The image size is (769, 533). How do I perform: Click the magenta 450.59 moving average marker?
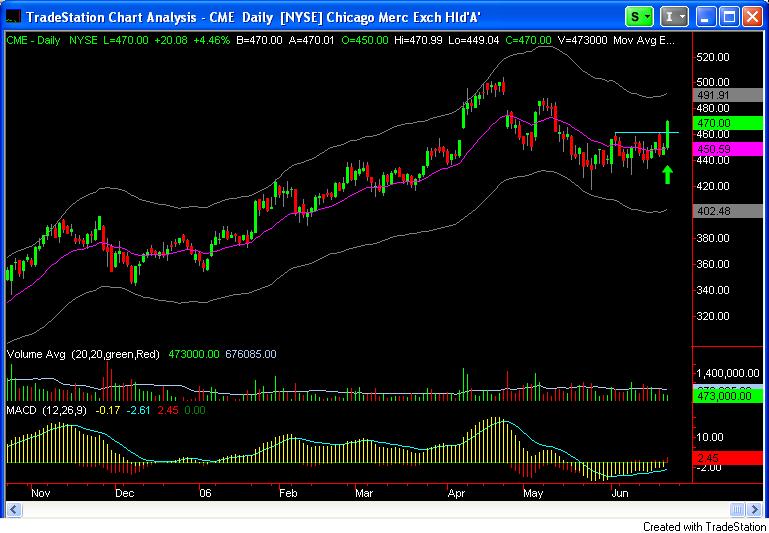click(x=727, y=149)
